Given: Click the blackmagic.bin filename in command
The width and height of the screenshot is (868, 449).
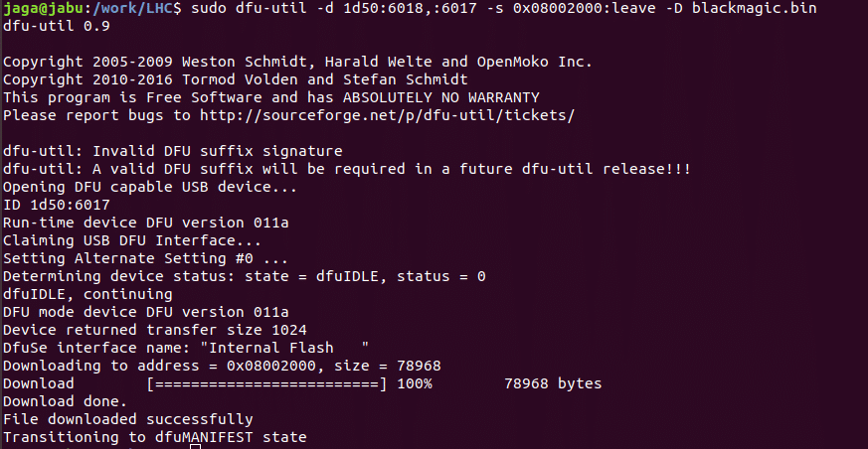Looking at the screenshot, I should click(x=754, y=8).
